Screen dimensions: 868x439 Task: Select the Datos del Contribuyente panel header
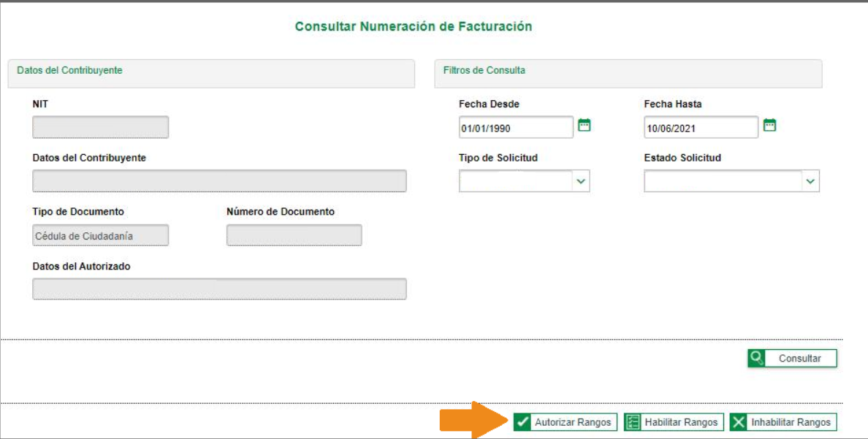211,73
